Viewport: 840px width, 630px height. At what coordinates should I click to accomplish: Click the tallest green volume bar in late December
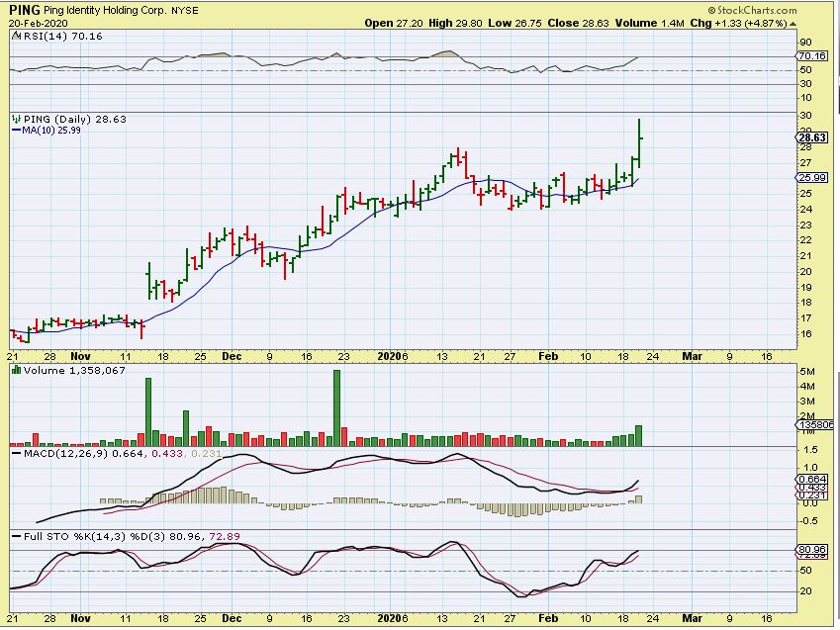pos(337,407)
